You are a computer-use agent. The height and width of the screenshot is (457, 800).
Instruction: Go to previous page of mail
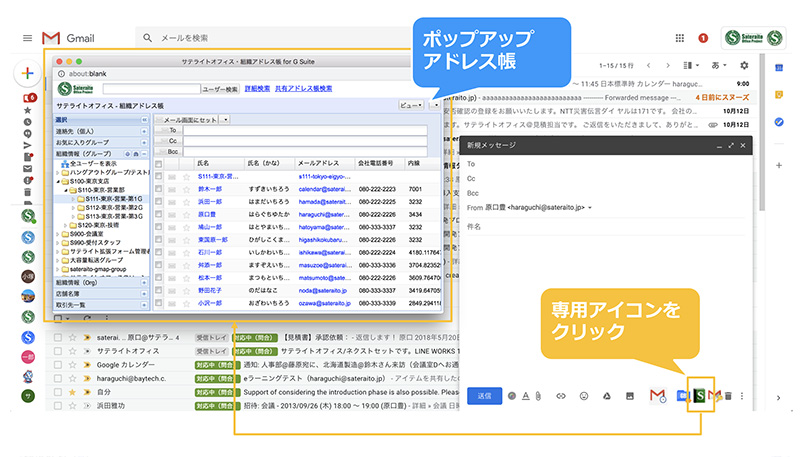[648, 65]
